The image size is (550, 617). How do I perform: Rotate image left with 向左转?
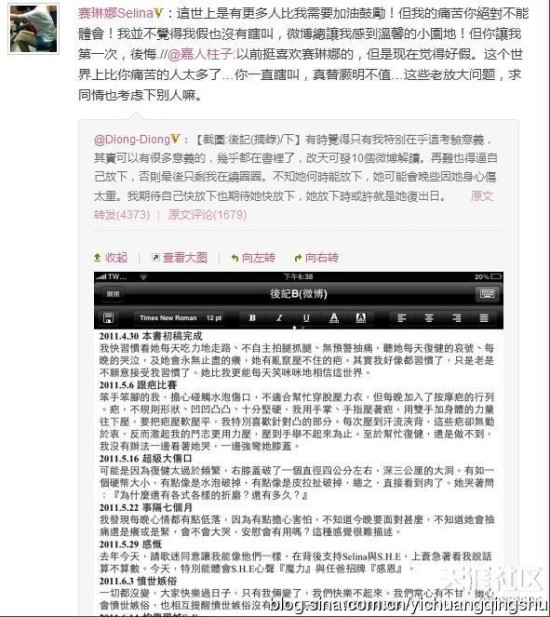point(253,258)
